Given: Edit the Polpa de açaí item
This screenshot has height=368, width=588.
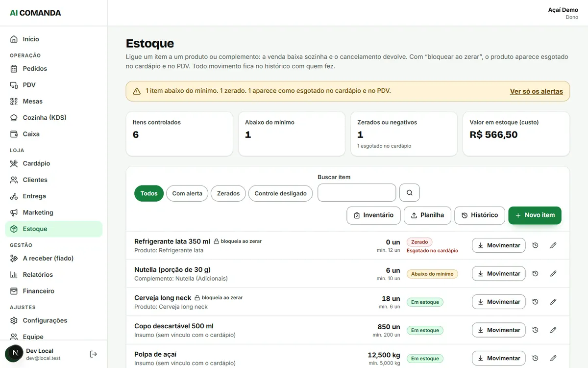Looking at the screenshot, I should 553,358.
